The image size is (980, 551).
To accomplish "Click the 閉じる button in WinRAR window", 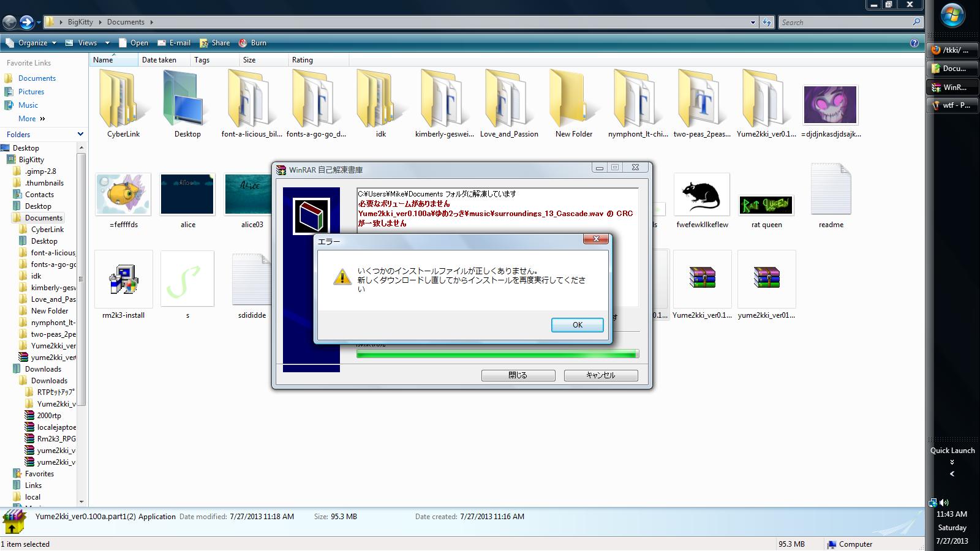I will [518, 375].
